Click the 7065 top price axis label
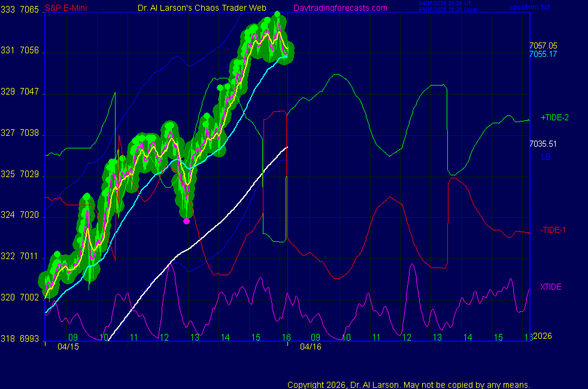 [x=29, y=10]
